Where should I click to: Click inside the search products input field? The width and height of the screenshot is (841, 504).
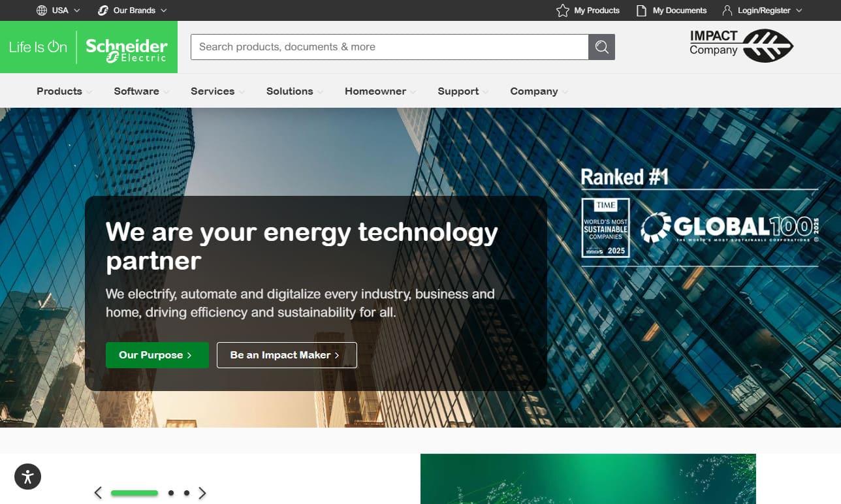tap(389, 46)
